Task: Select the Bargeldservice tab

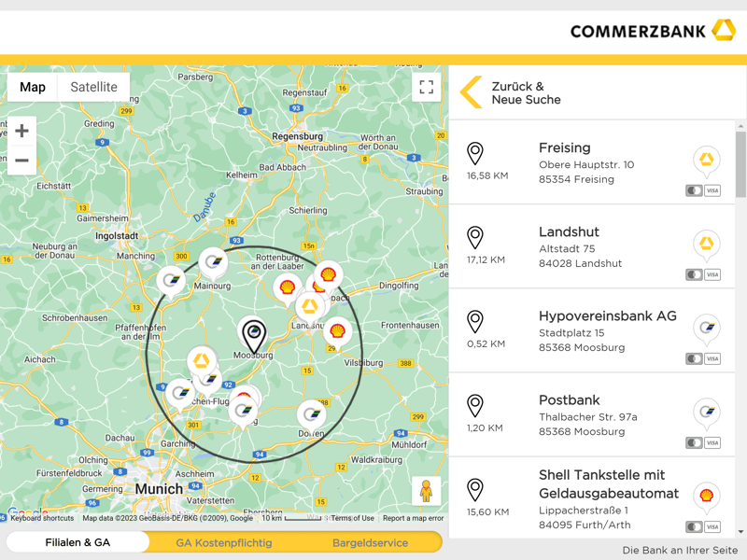Action: click(370, 542)
